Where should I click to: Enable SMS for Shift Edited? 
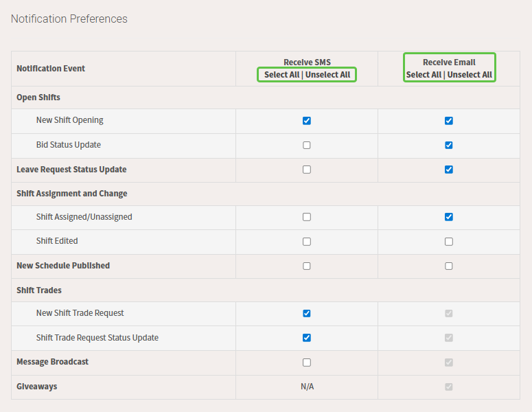[307, 242]
